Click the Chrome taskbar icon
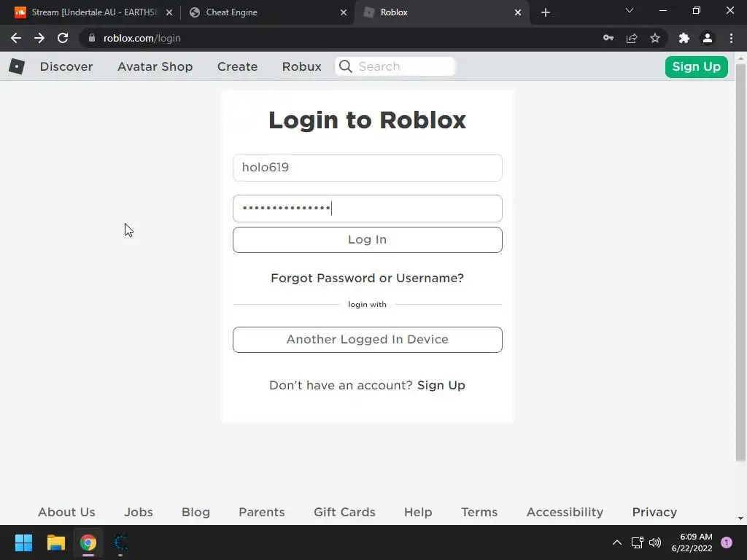 [88, 542]
